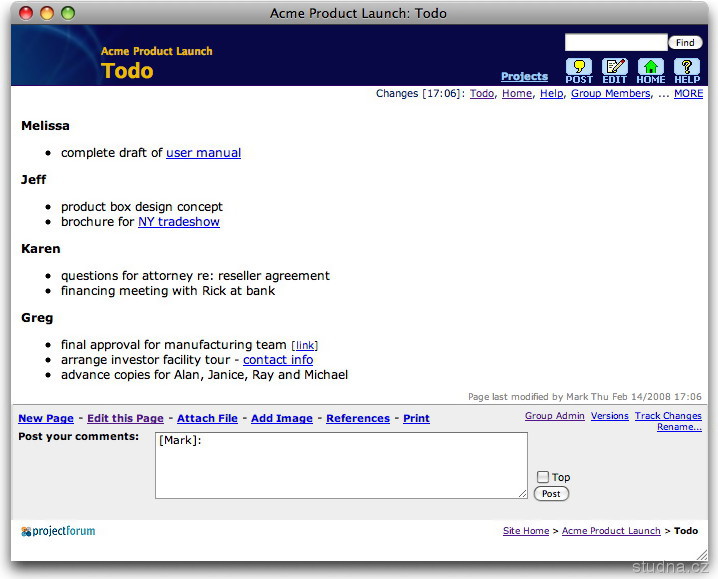Open the user manual link
Image resolution: width=718 pixels, height=579 pixels.
tap(203, 153)
